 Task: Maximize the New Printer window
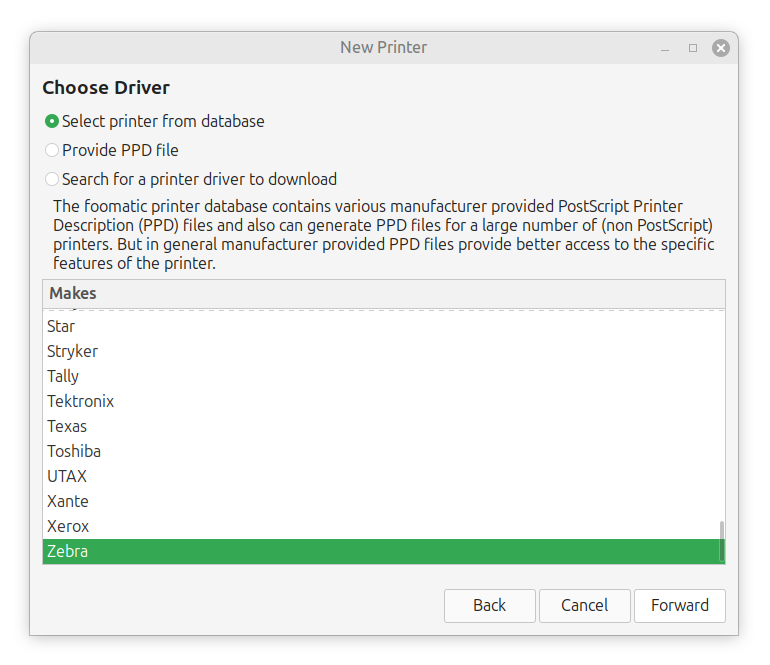click(693, 48)
